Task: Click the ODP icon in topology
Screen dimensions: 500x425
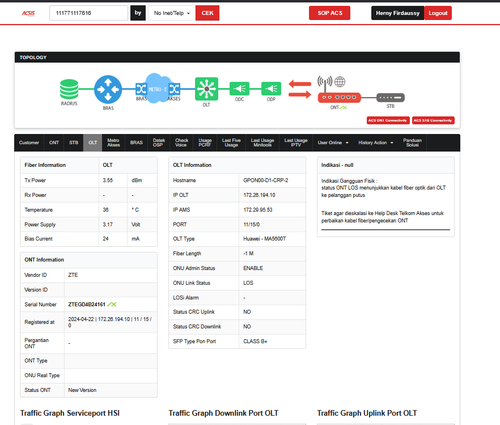Action: coord(271,89)
